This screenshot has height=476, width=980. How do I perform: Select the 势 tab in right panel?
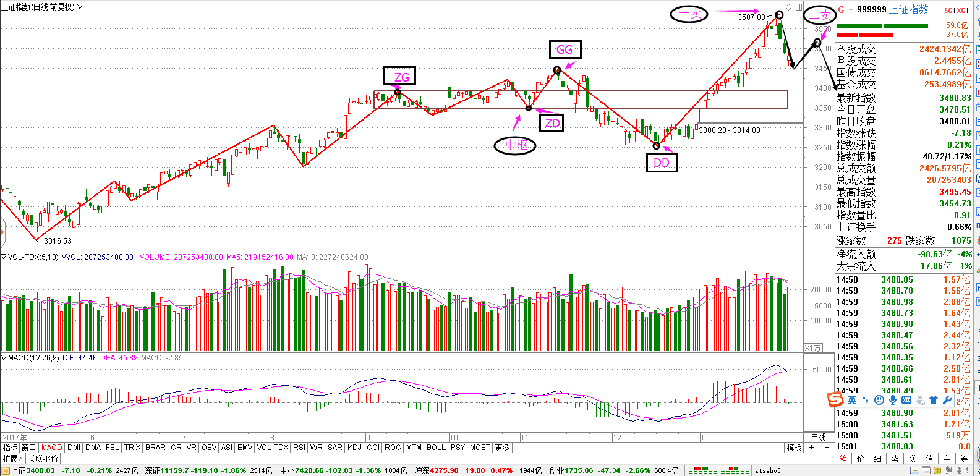pos(895,459)
